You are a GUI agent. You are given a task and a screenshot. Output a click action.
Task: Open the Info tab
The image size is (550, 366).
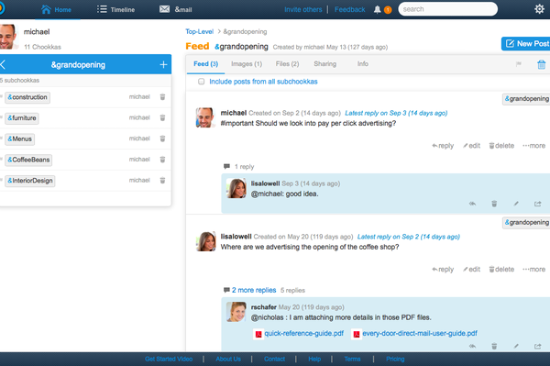coord(363,64)
